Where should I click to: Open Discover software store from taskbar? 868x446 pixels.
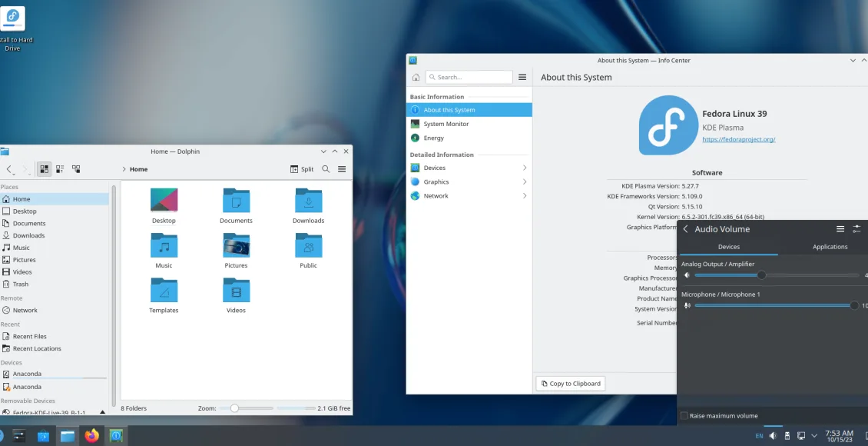(x=43, y=436)
